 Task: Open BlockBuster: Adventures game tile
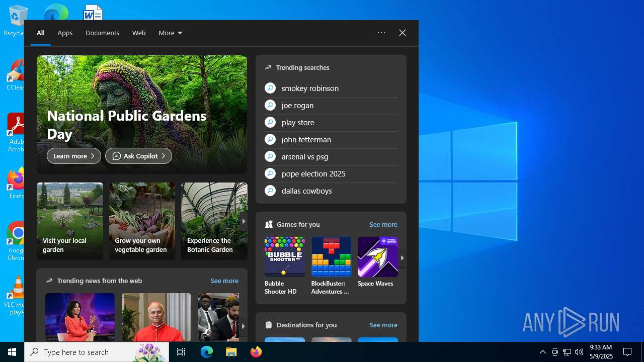(x=331, y=265)
